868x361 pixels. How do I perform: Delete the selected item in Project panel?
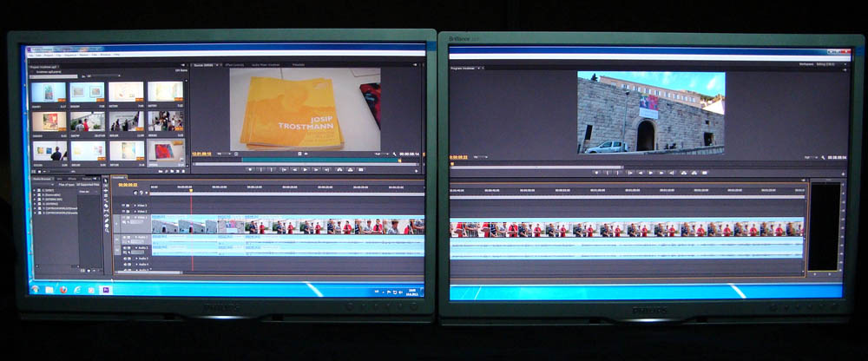pyautogui.click(x=183, y=171)
